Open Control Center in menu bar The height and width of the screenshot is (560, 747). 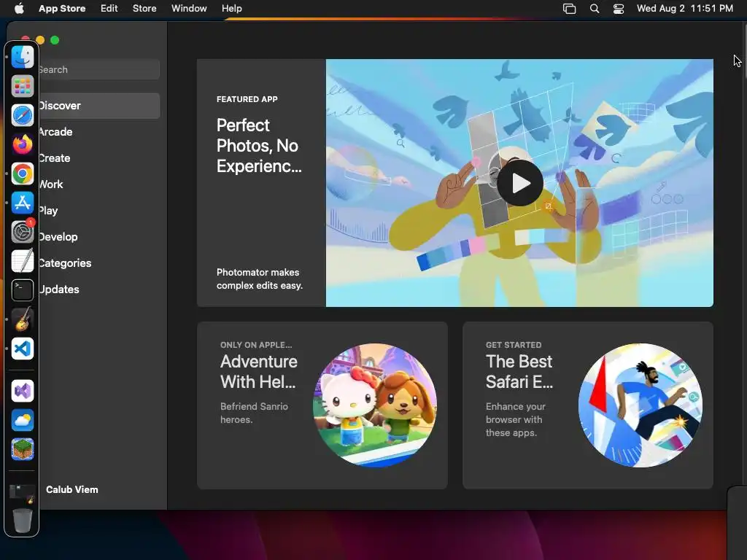click(x=619, y=9)
